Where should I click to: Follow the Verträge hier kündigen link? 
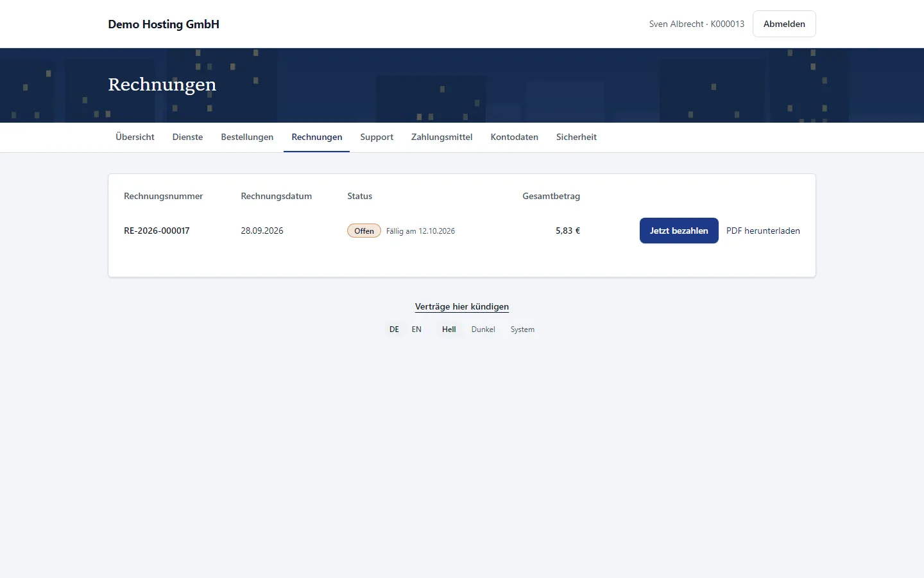pos(462,306)
